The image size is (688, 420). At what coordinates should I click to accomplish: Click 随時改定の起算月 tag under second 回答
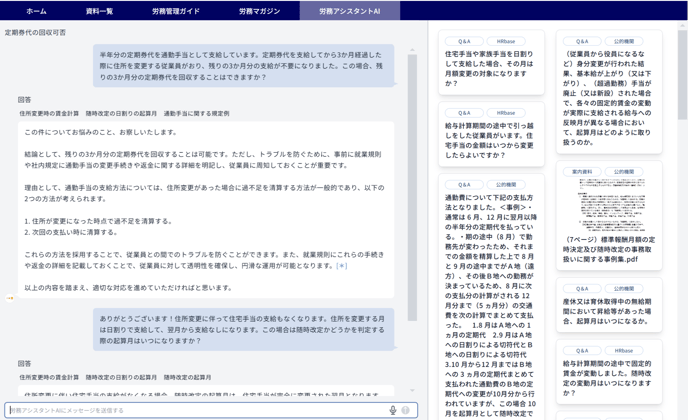pyautogui.click(x=187, y=377)
